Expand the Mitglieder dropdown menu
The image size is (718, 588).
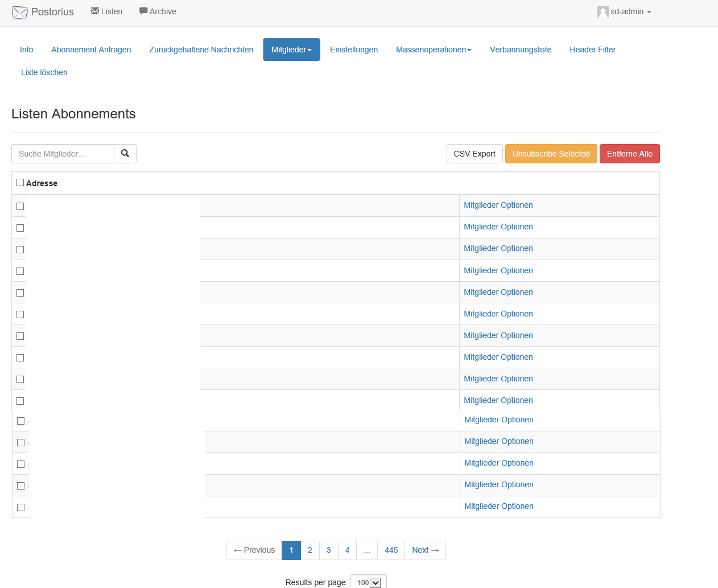(x=291, y=50)
